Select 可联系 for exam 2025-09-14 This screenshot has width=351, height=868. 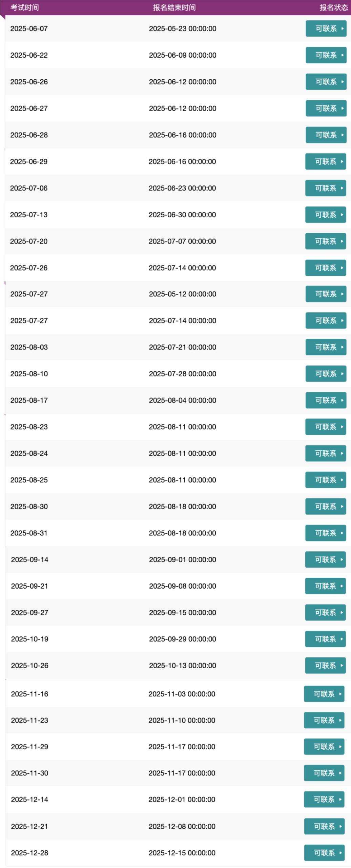(x=325, y=560)
